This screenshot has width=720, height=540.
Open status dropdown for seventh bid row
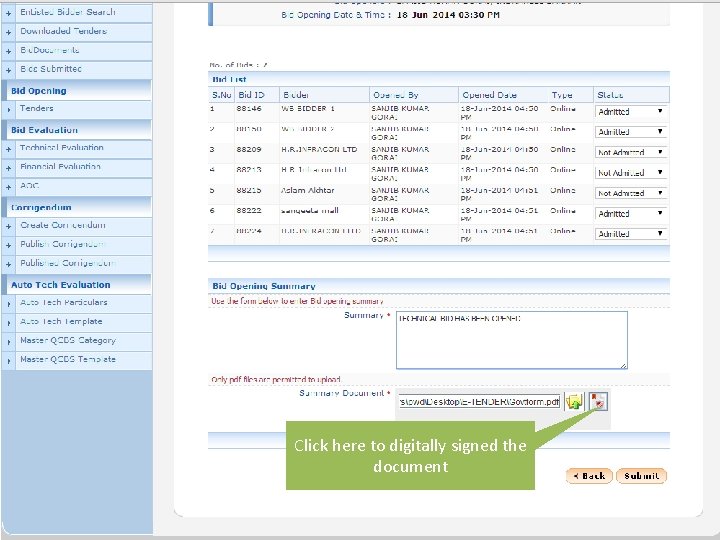tap(630, 234)
